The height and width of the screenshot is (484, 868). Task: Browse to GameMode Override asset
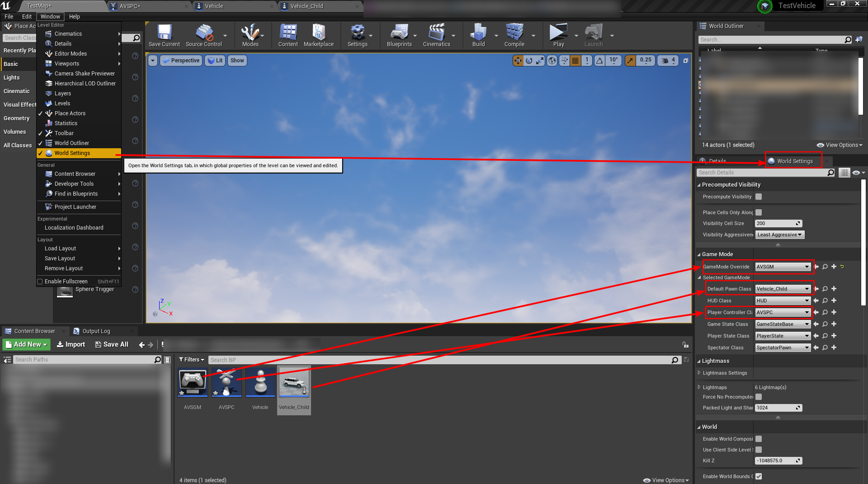(x=825, y=267)
